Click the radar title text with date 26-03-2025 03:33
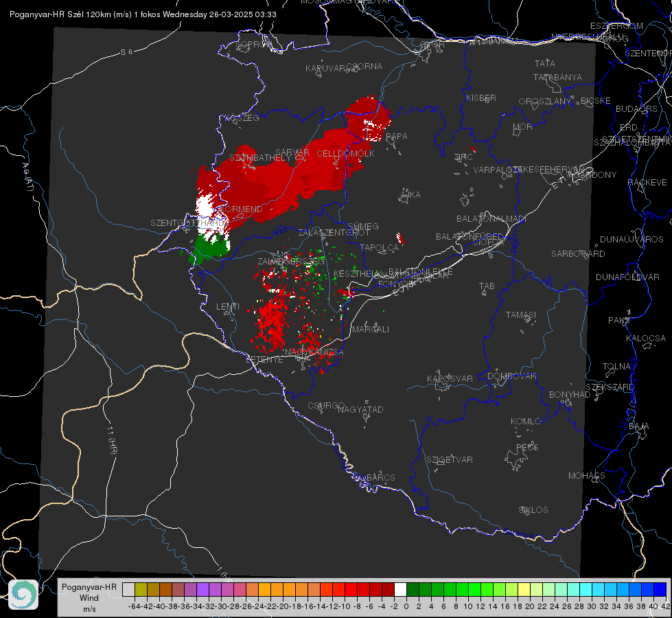672x618 pixels. (143, 14)
